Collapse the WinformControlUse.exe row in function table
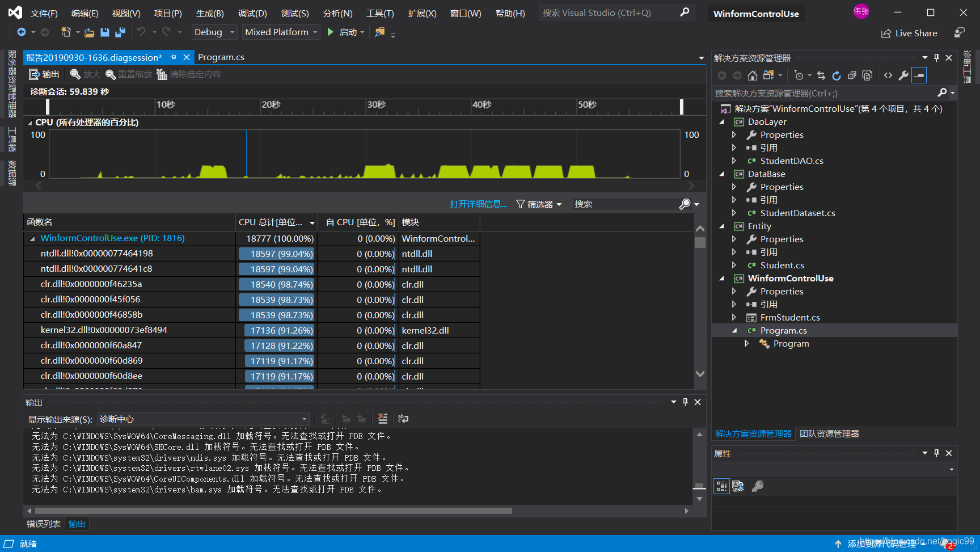The image size is (980, 552). coord(32,239)
